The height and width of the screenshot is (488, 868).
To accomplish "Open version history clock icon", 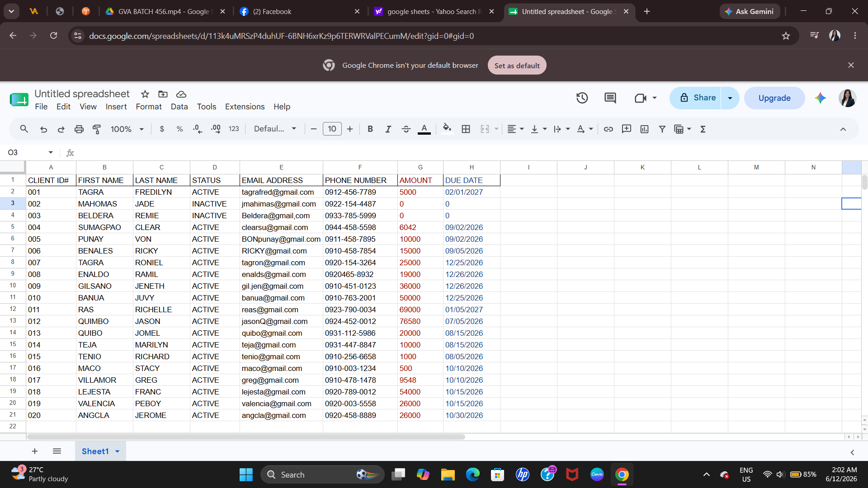I will coord(582,98).
